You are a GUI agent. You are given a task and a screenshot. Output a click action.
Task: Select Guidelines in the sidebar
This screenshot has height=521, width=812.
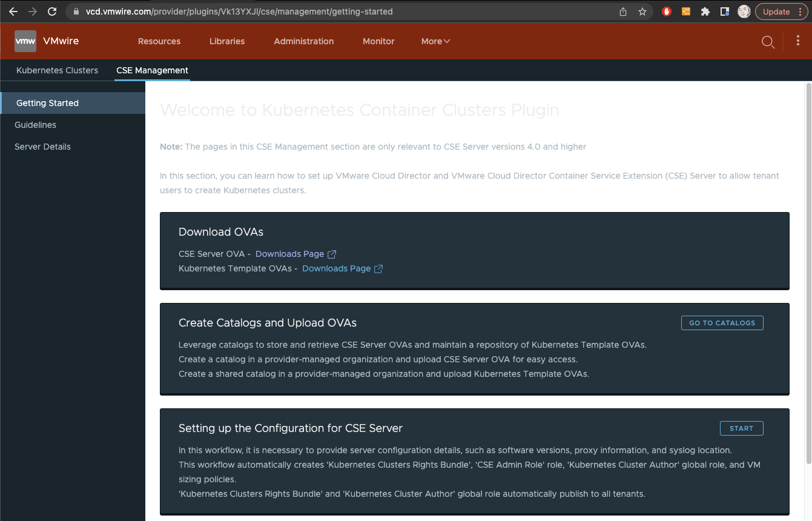[x=36, y=125]
